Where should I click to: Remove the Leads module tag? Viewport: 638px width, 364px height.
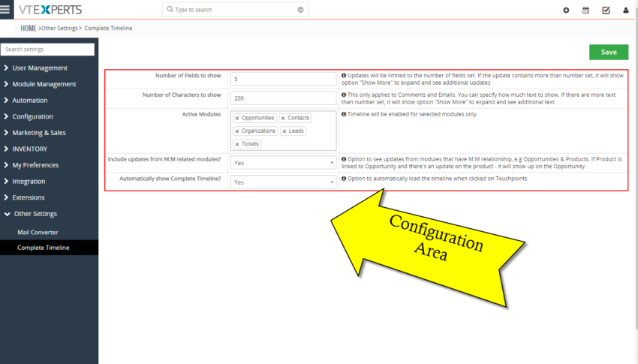click(x=284, y=131)
